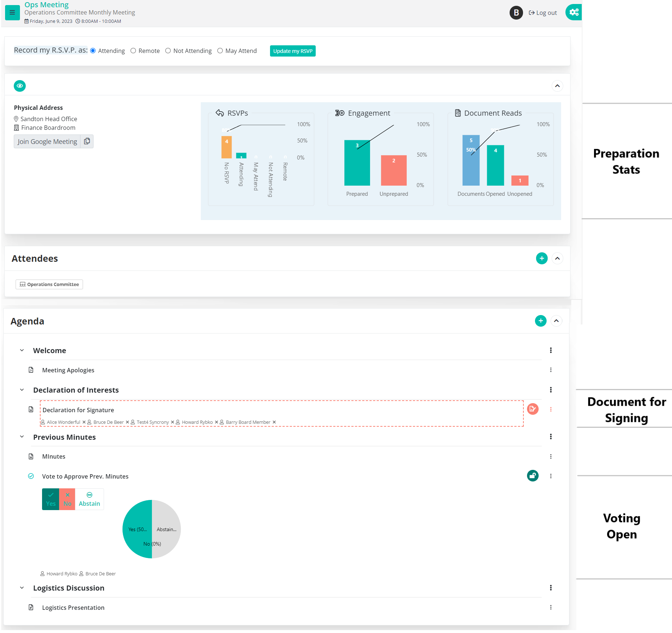Click the red sign document icon
This screenshot has width=672, height=633.
533,409
